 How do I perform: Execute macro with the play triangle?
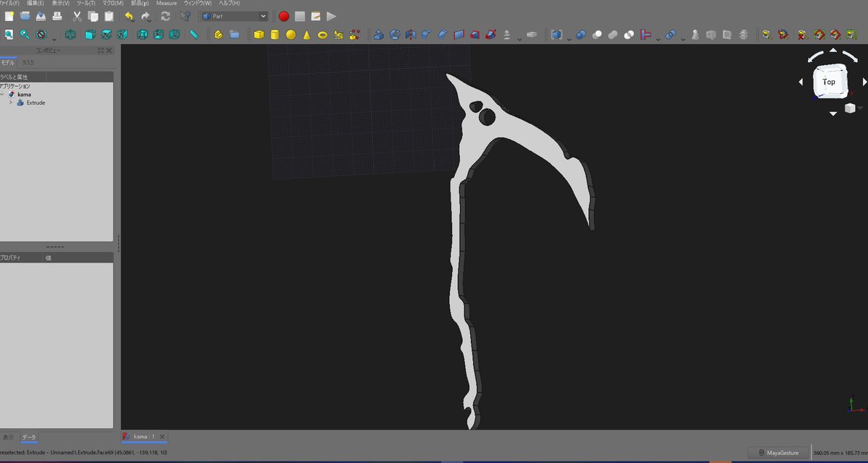click(331, 16)
